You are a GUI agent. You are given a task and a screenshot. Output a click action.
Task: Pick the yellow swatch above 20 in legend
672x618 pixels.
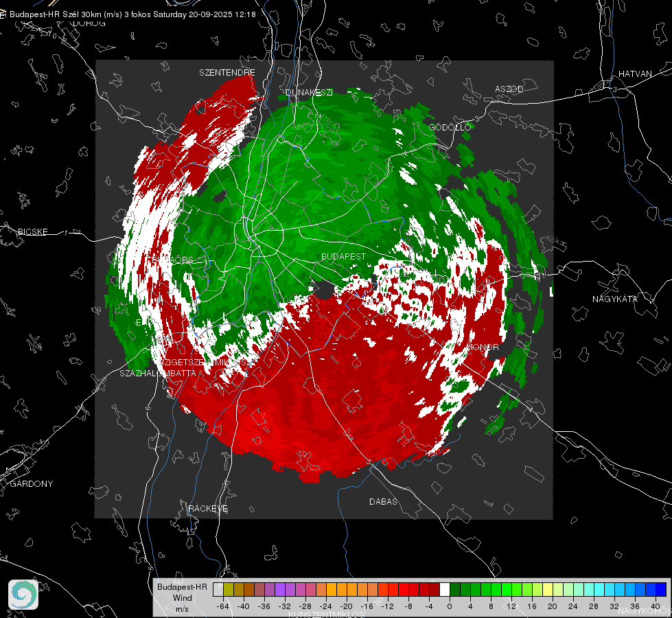548,590
